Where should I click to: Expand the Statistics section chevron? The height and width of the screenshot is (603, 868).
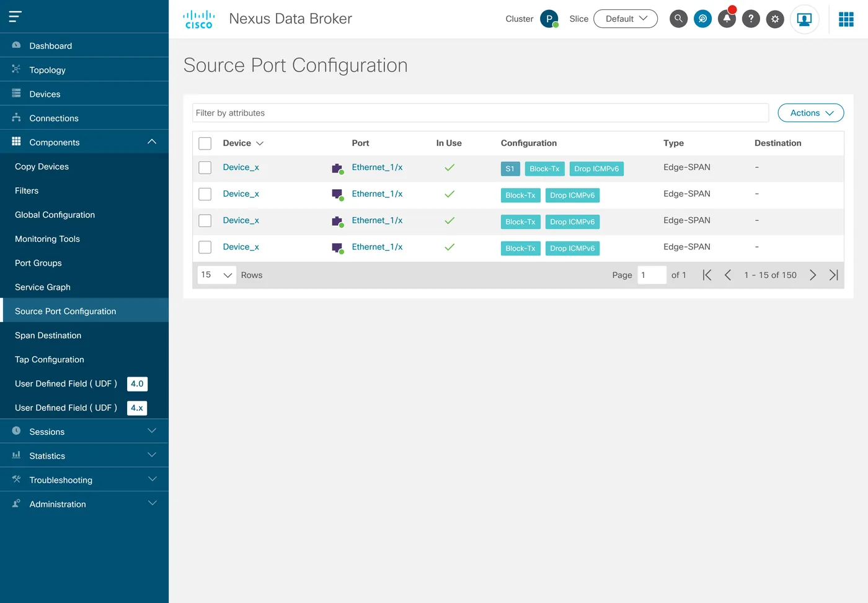point(152,455)
